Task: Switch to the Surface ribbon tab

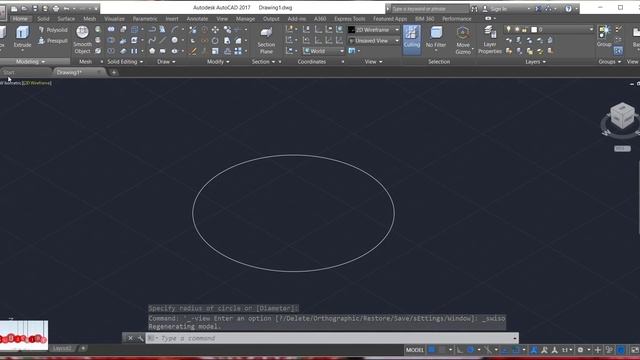Action: click(x=66, y=19)
